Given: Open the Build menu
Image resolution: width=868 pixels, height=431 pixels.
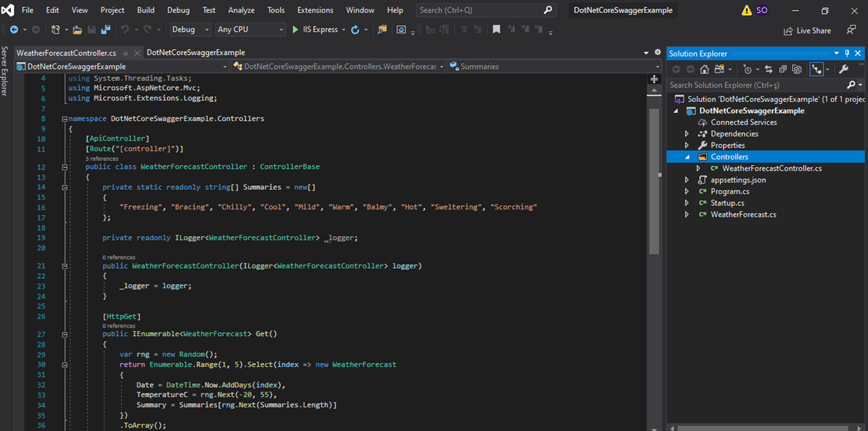Looking at the screenshot, I should click(146, 10).
